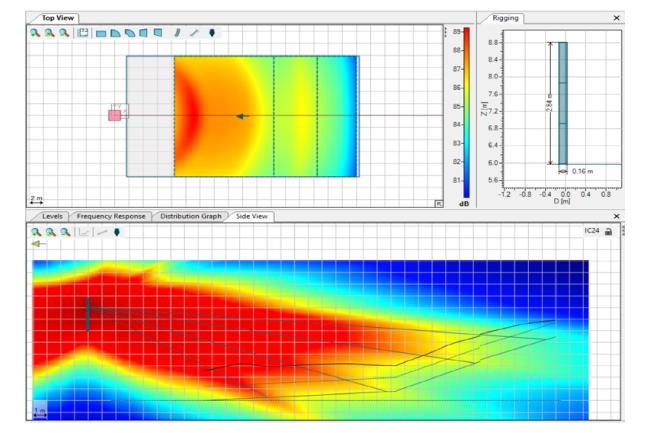Open the Distribution Graph tab
This screenshot has height=433, width=650.
point(190,216)
